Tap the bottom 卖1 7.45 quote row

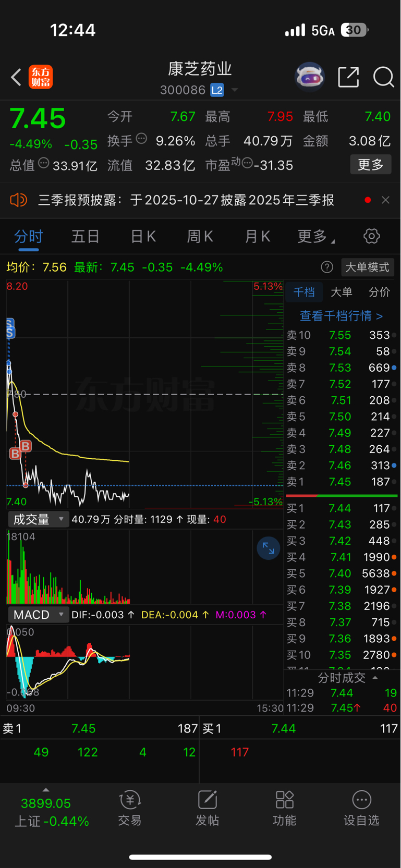click(x=100, y=728)
